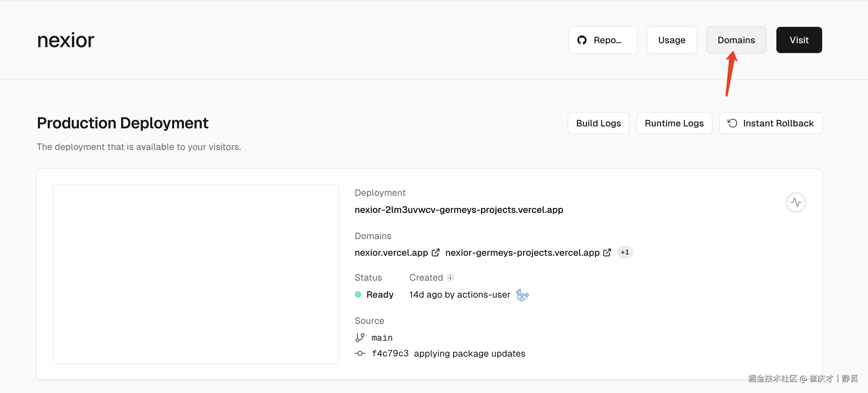868x393 pixels.
Task: Click the main branch link
Action: coord(382,337)
